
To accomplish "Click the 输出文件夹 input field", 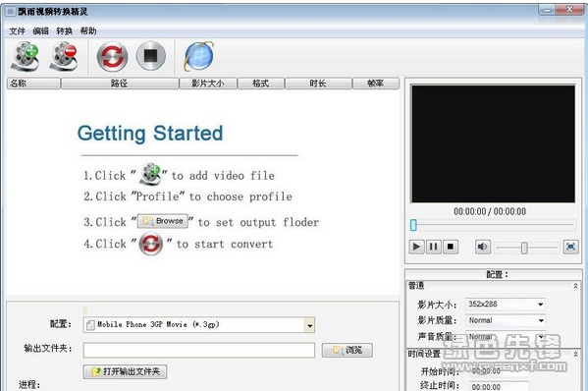I will point(199,350).
